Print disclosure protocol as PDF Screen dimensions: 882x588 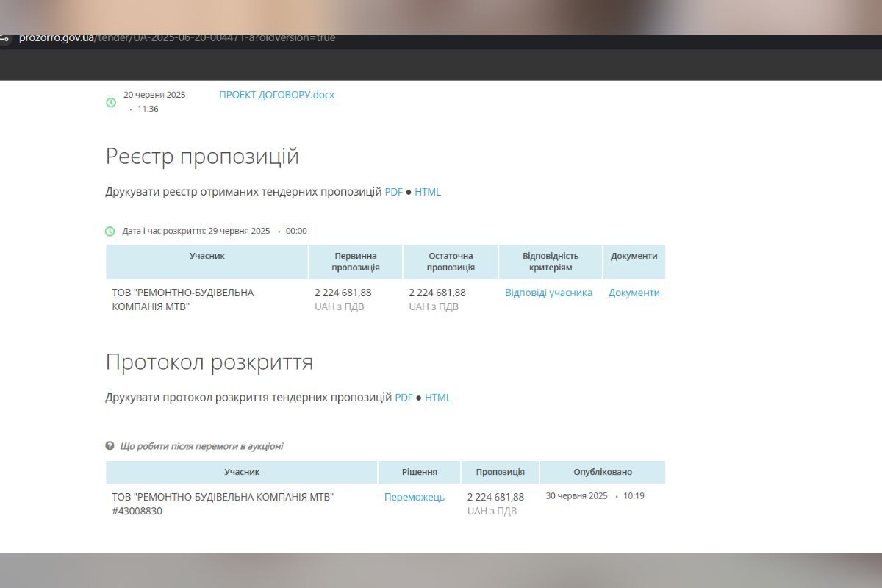403,397
